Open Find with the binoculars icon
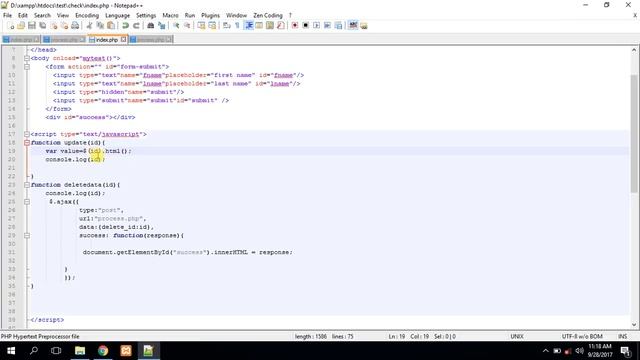Screen dimensions: 640x360 [151, 26]
